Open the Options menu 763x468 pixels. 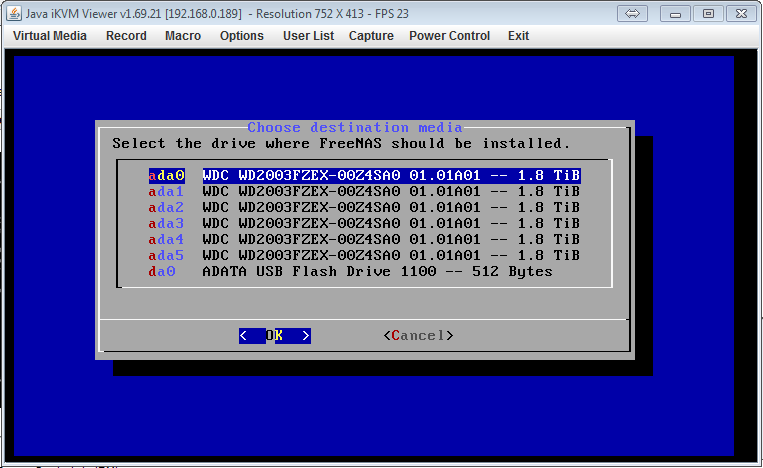241,36
